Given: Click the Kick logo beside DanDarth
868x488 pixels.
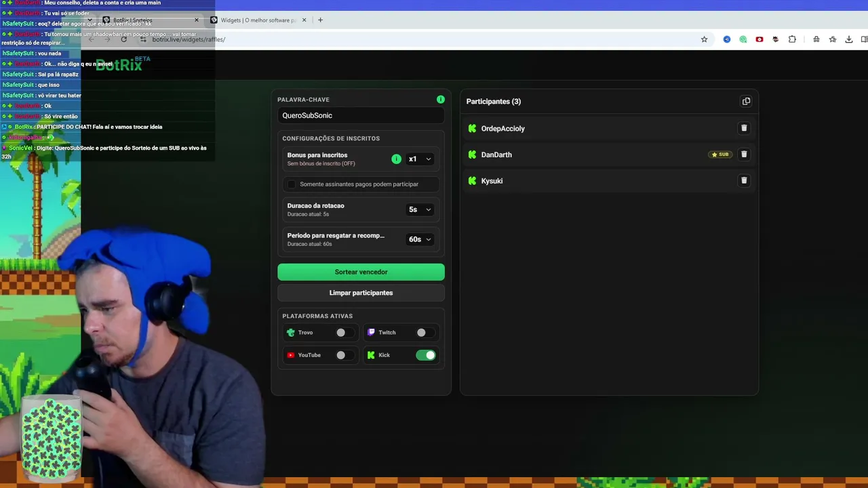Looking at the screenshot, I should (x=473, y=155).
